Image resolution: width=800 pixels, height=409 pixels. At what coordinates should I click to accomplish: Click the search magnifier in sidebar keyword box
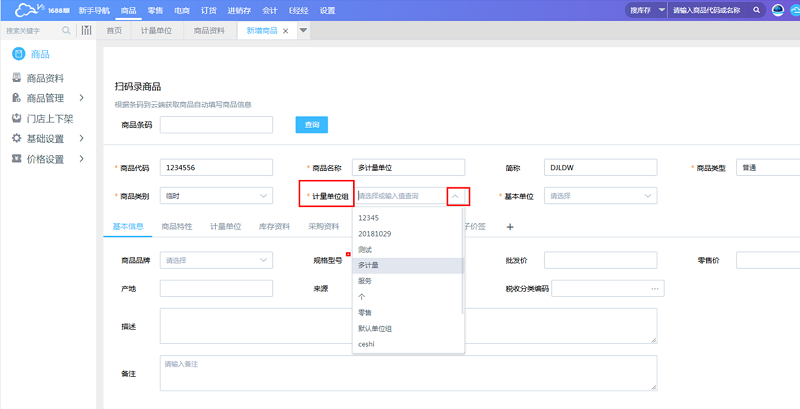pos(67,31)
